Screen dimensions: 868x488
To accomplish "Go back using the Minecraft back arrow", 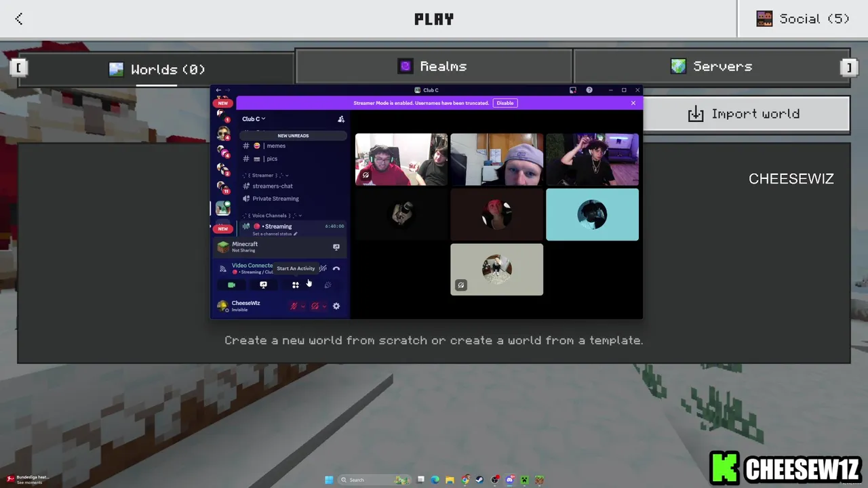I will (x=19, y=19).
